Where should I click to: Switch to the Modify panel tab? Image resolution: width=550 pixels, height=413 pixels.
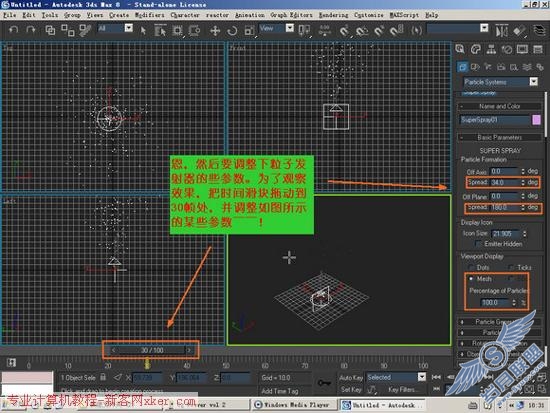click(x=476, y=49)
